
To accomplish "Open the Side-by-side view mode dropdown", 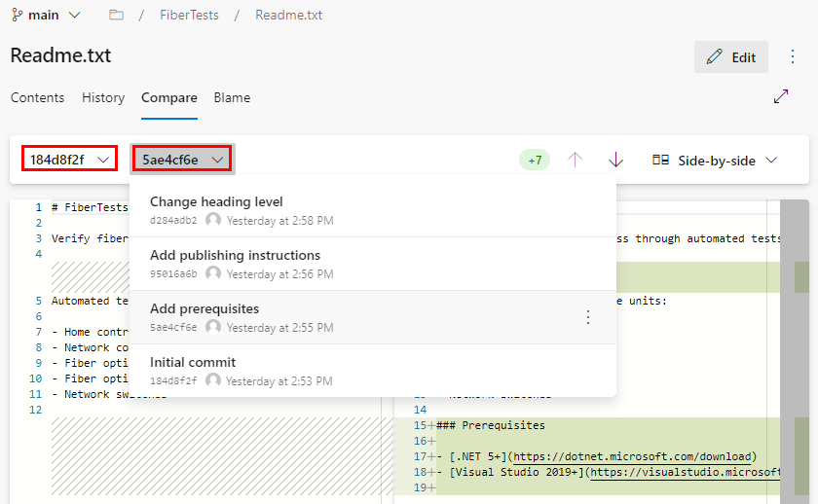I will (x=715, y=160).
